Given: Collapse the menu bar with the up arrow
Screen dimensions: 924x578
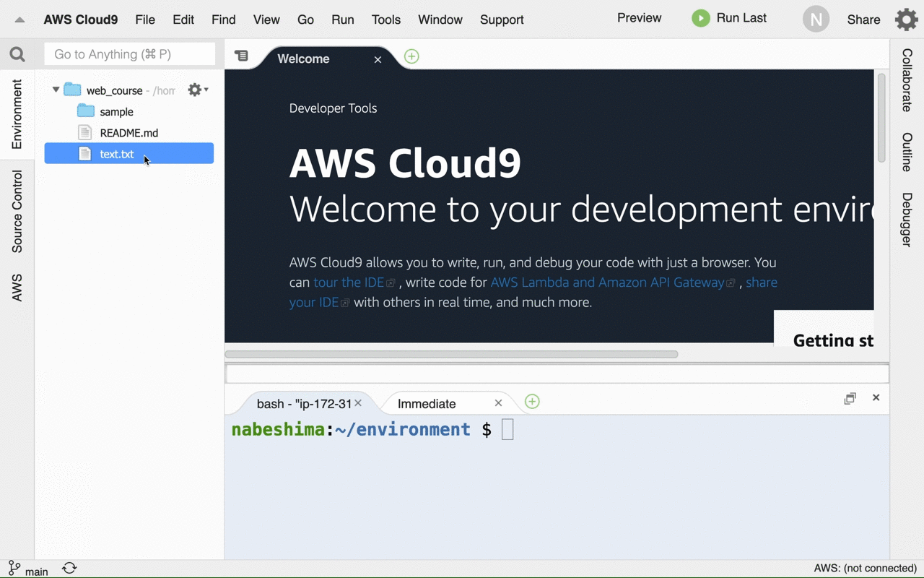Looking at the screenshot, I should (x=19, y=20).
